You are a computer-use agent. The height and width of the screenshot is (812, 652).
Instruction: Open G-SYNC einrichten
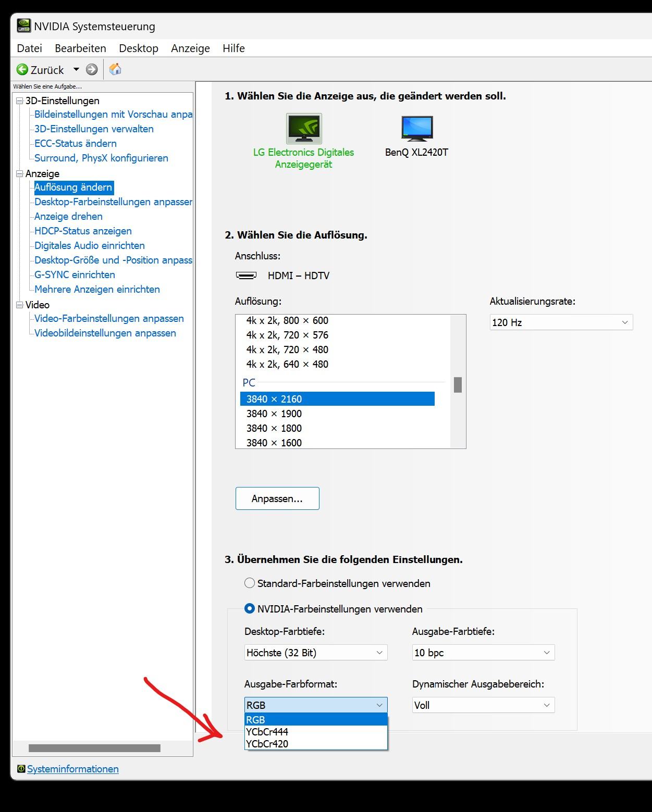pyautogui.click(x=75, y=275)
